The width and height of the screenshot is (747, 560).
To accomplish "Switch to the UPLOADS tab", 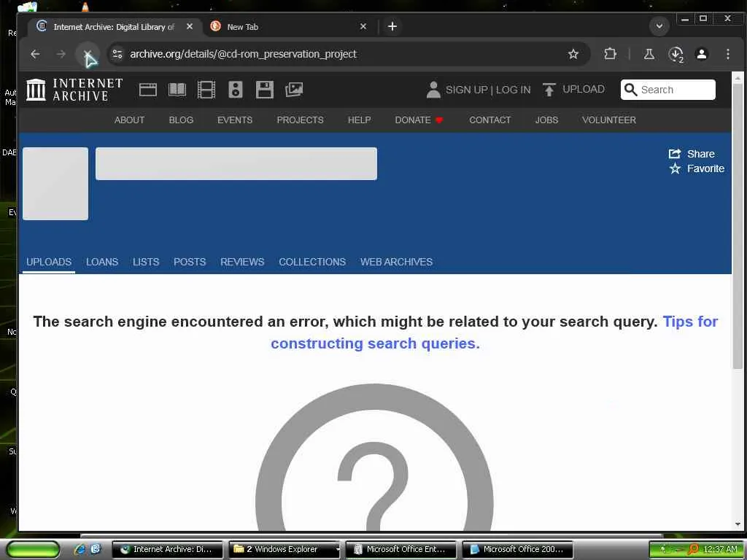I will click(49, 262).
